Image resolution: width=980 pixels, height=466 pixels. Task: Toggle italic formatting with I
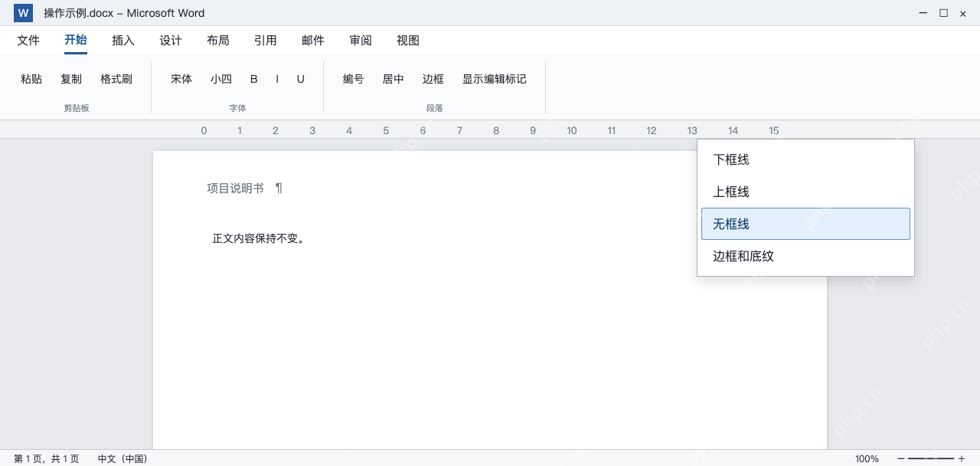click(x=277, y=79)
